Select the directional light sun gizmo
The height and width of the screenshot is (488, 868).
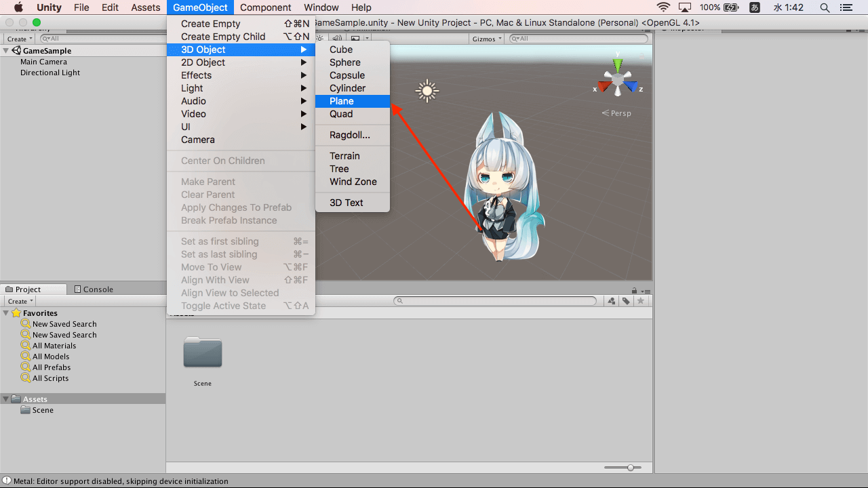tap(427, 91)
